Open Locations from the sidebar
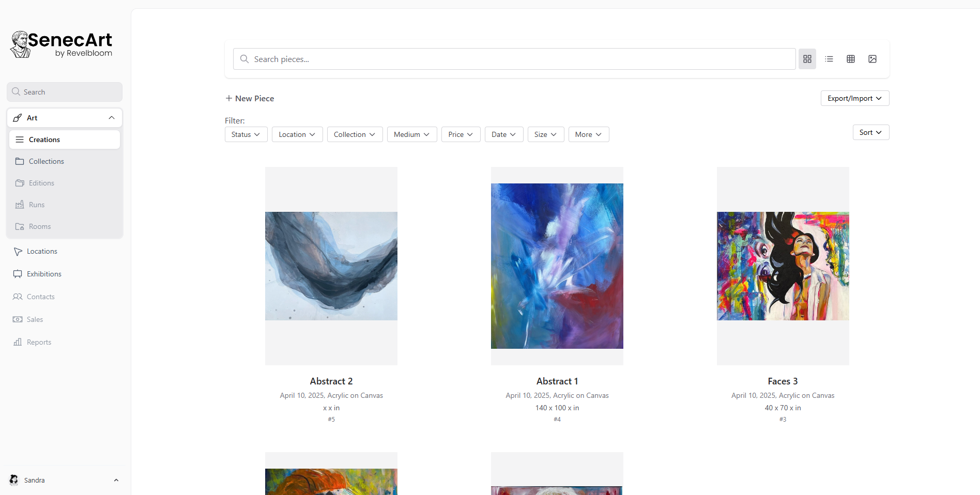980x495 pixels. [x=42, y=252]
